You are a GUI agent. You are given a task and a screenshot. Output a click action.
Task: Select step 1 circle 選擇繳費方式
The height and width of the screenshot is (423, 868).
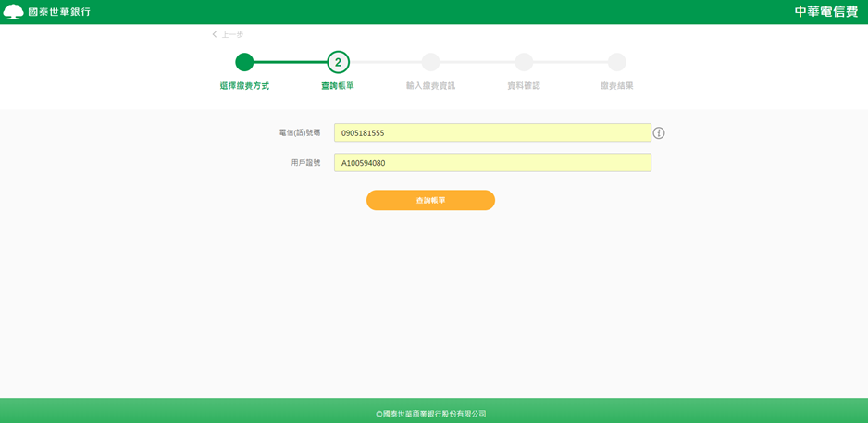coord(244,62)
